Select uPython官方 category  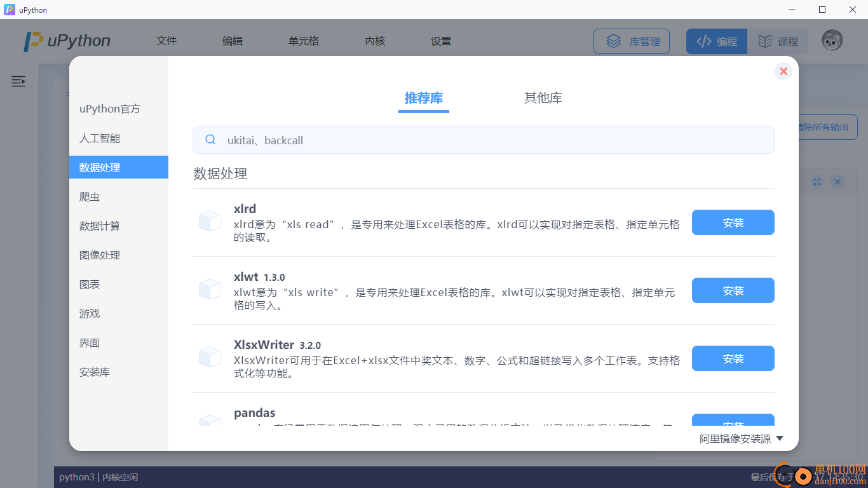119,109
